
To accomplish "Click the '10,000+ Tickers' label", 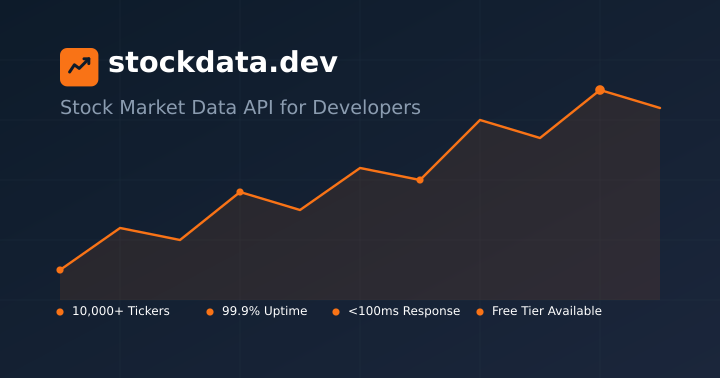I will point(121,311).
